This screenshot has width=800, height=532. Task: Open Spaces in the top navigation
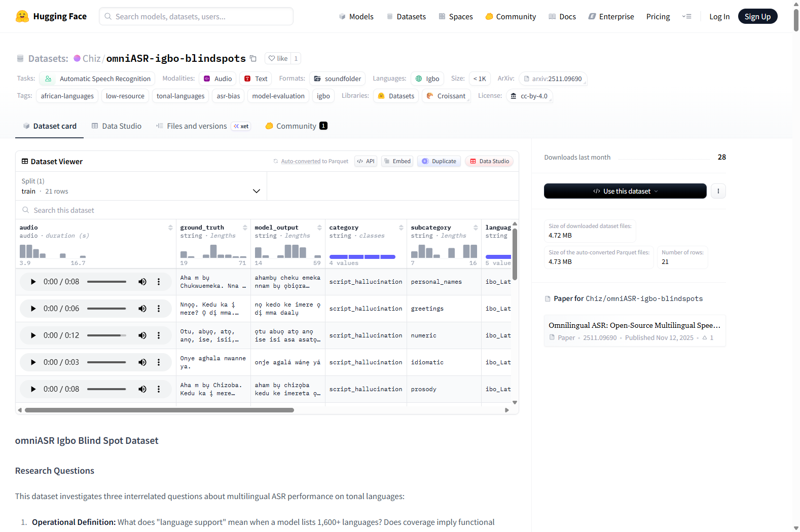456,16
